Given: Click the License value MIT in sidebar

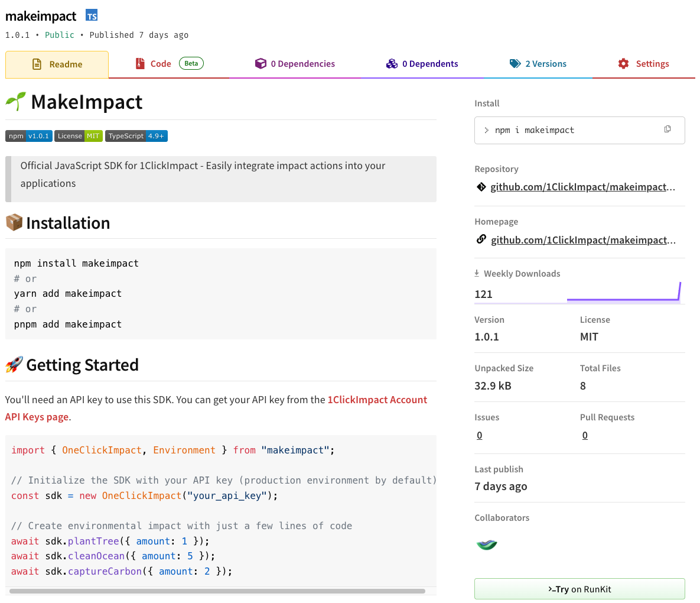Looking at the screenshot, I should [x=589, y=337].
